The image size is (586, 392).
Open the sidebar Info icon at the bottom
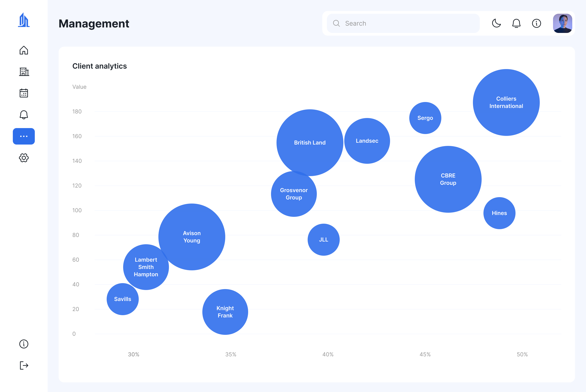click(24, 344)
